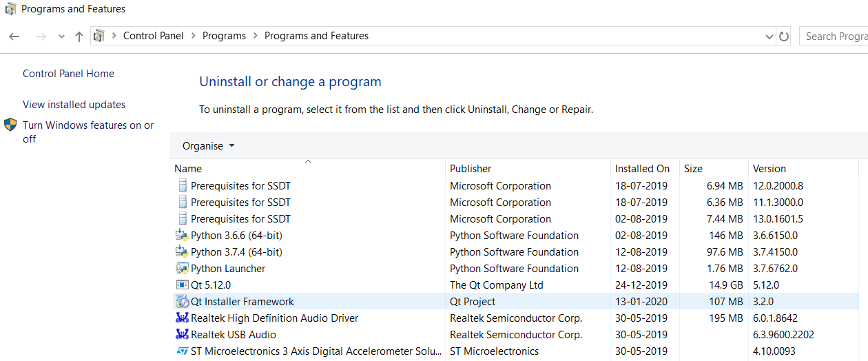868x361 pixels.
Task: Select Control Panel in the breadcrumb
Action: pyautogui.click(x=153, y=36)
